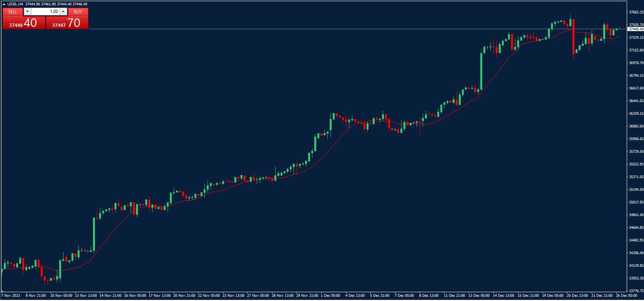
Task: Click the 26 Dec 05:00 time label
Action: point(626,296)
